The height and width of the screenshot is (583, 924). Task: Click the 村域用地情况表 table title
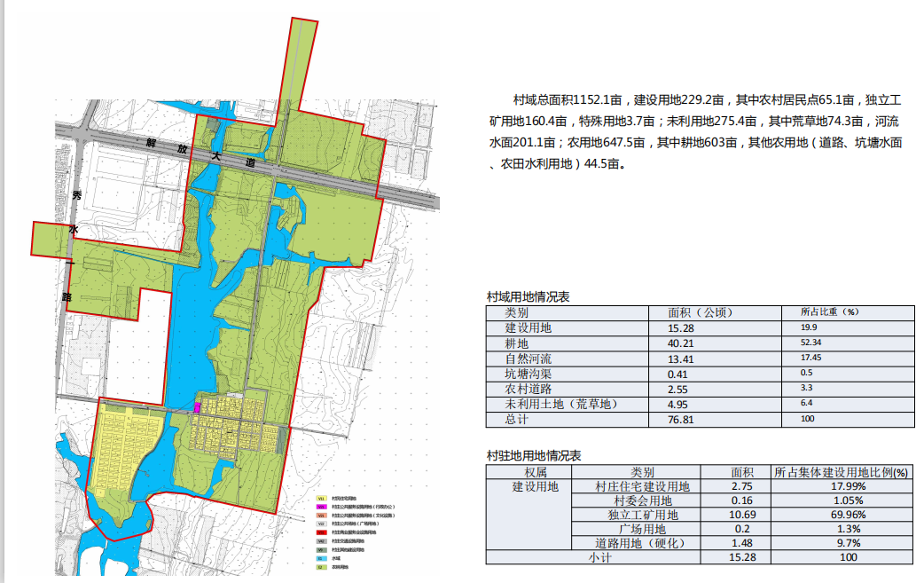528,297
